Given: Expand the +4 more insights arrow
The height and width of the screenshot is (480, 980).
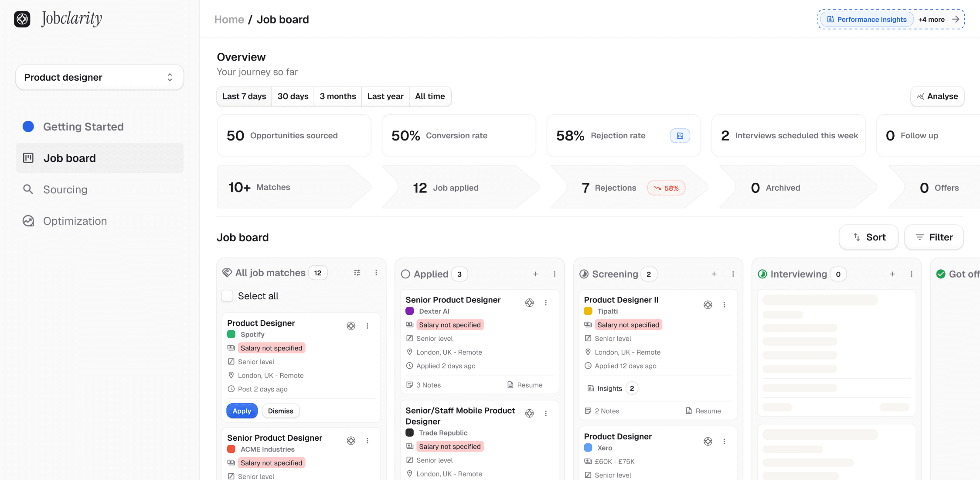Looking at the screenshot, I should (x=956, y=19).
